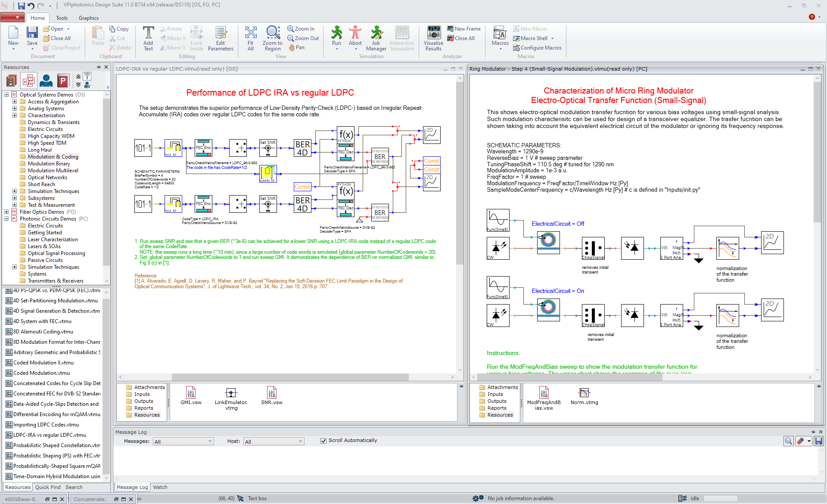Open Visualize Results analyzer

coord(433,38)
